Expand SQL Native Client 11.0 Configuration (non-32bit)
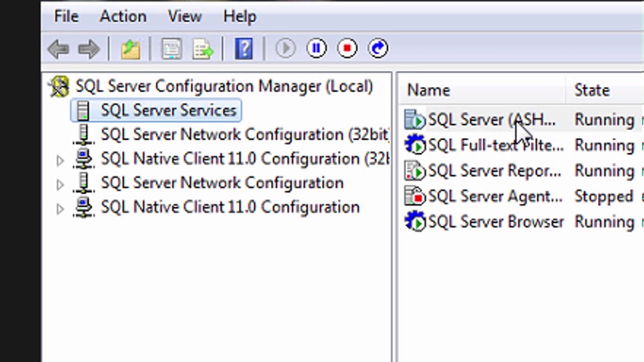The image size is (644, 362). pos(60,209)
